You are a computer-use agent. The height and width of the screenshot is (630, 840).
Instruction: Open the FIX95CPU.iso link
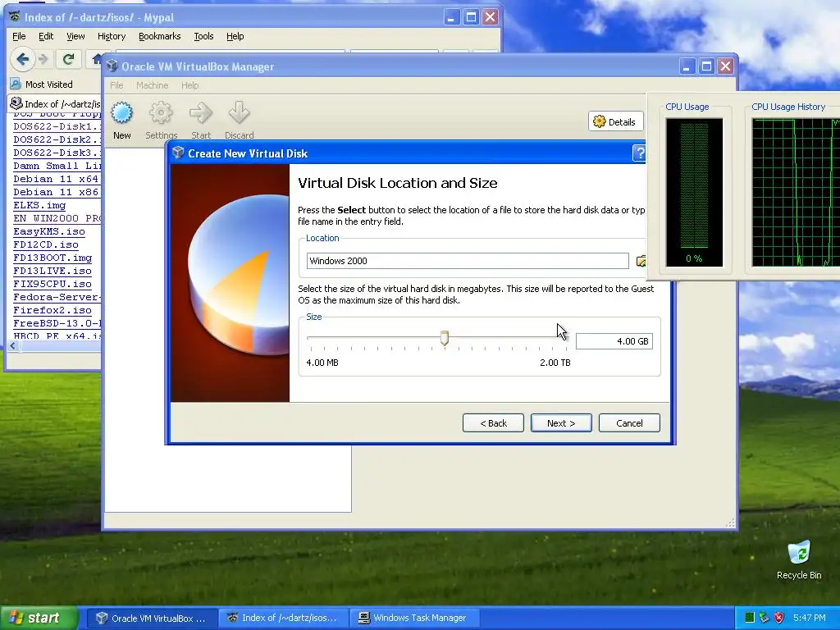pos(52,284)
